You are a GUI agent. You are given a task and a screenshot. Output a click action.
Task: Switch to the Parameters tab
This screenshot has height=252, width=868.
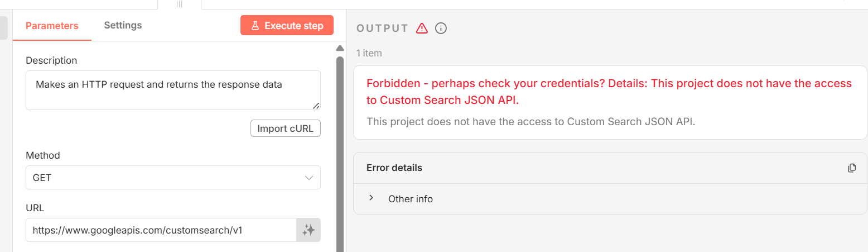pyautogui.click(x=52, y=26)
